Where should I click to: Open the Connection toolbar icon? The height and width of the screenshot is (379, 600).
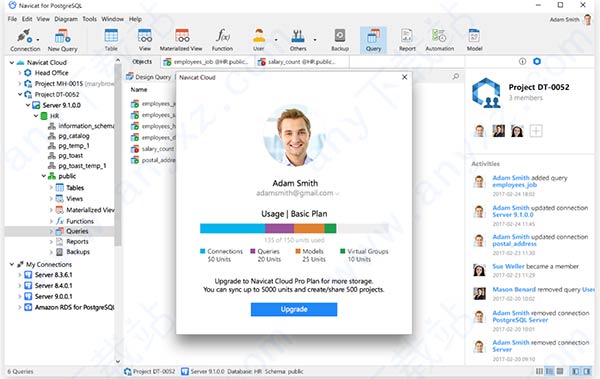point(25,40)
